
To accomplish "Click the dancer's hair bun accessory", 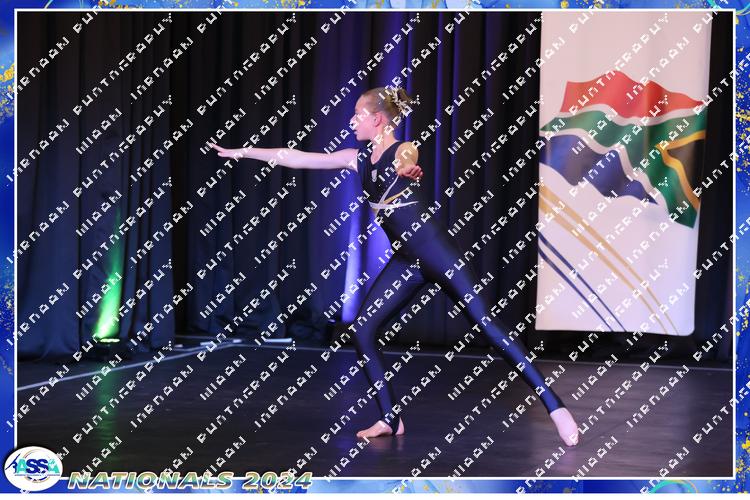I will [x=402, y=100].
